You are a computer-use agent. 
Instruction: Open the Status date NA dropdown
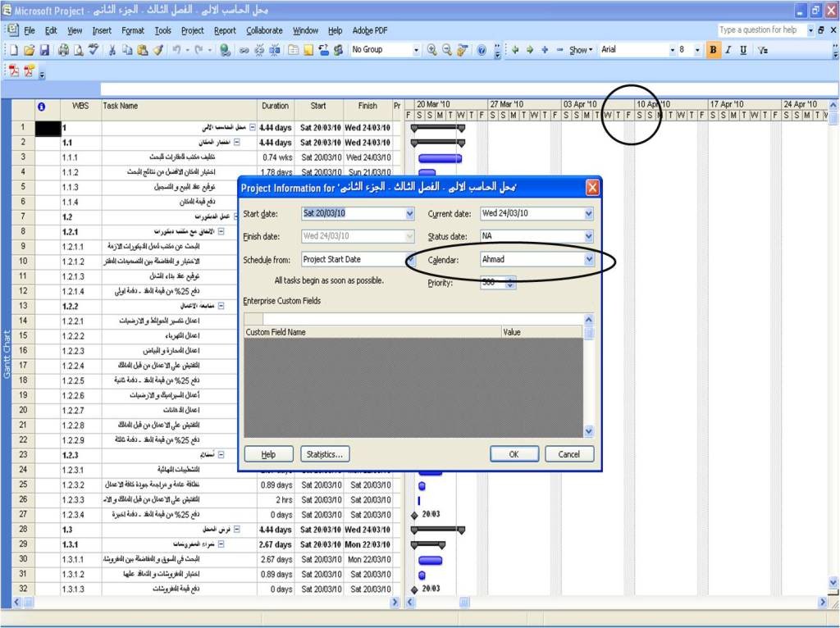point(589,236)
